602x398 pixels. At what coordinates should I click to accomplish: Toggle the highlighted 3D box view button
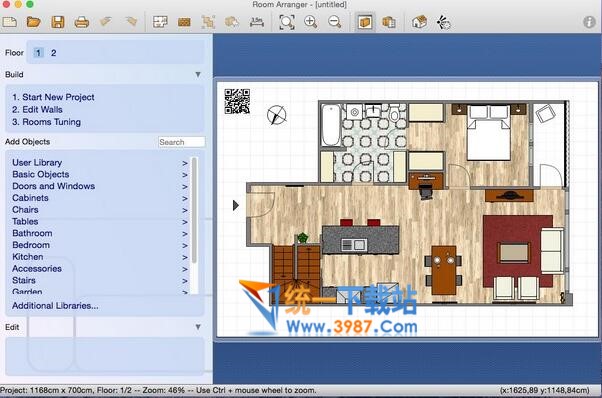pyautogui.click(x=365, y=22)
